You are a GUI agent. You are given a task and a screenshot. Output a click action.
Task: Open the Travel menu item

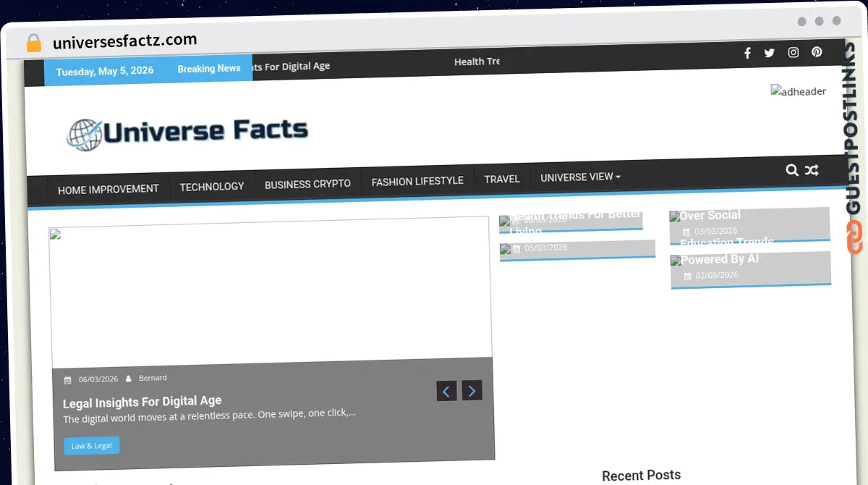tap(502, 179)
